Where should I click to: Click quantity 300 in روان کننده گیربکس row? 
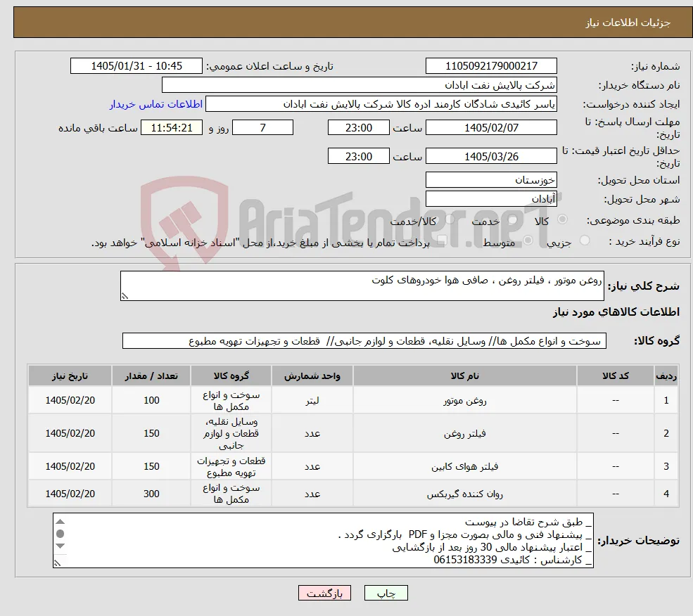tap(151, 494)
